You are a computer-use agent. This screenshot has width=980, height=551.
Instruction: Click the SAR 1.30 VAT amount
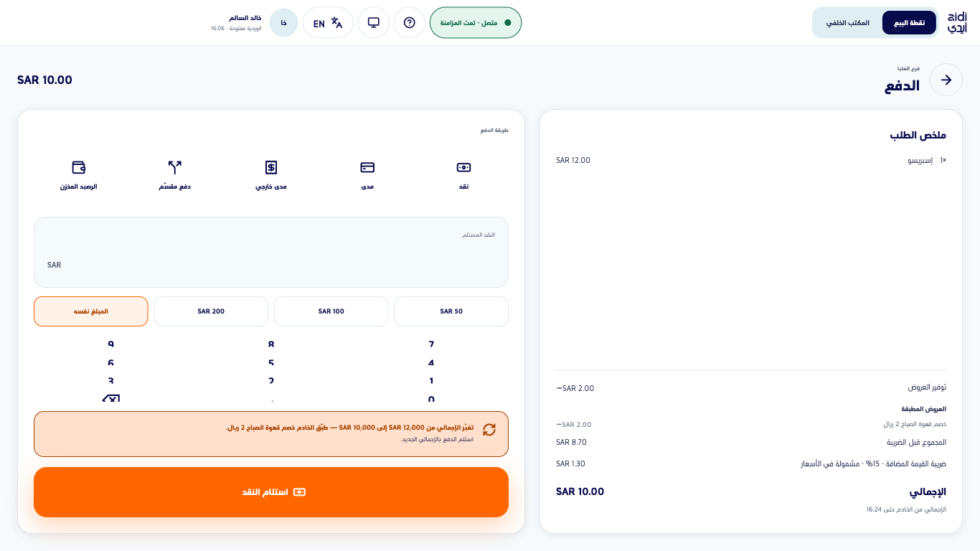click(x=570, y=463)
